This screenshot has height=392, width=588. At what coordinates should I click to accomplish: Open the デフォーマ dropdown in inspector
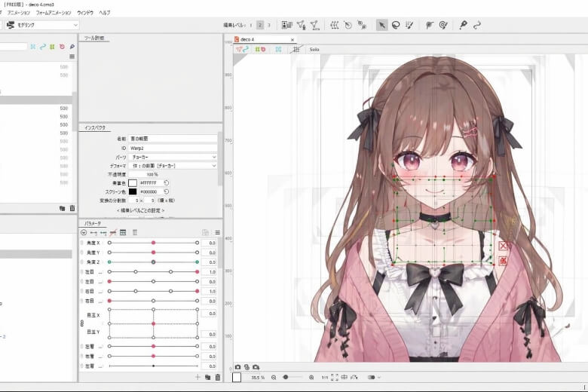pos(173,166)
